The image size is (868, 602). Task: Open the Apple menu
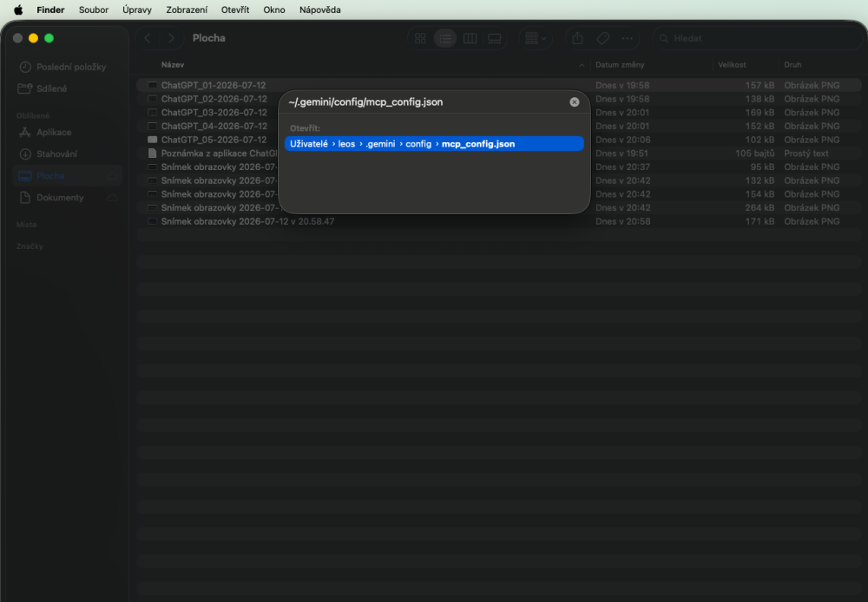tap(18, 10)
